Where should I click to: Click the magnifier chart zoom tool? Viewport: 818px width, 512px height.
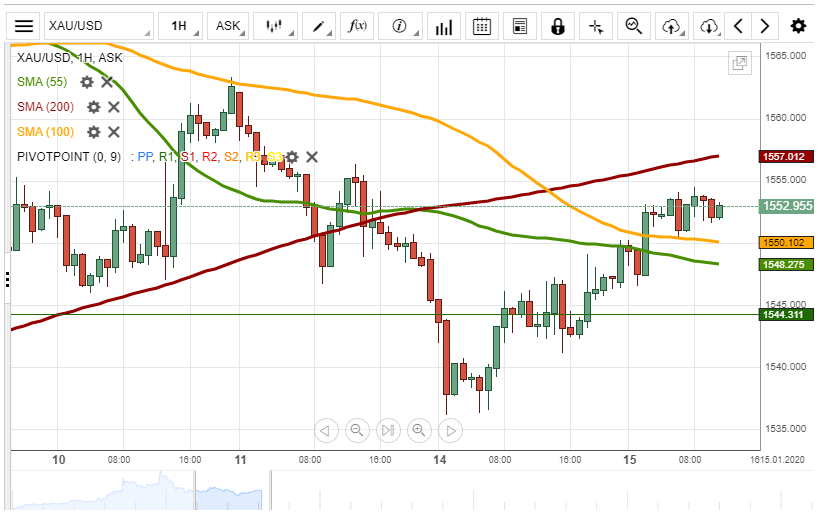pyautogui.click(x=634, y=26)
